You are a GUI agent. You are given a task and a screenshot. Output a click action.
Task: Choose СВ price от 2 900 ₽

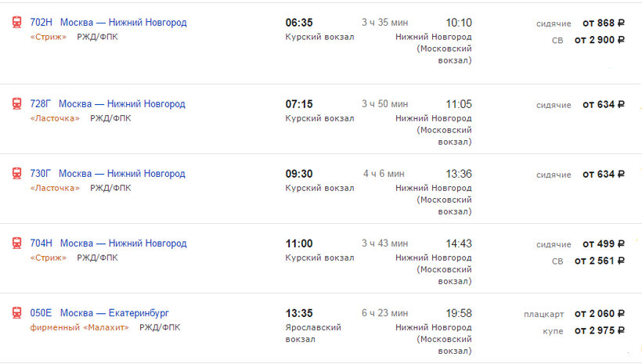[600, 40]
